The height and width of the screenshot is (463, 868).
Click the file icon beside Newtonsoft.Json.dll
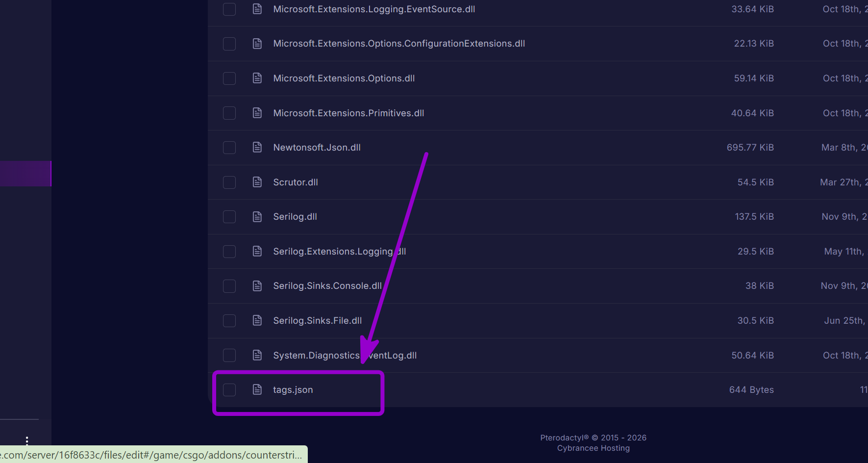pos(257,147)
